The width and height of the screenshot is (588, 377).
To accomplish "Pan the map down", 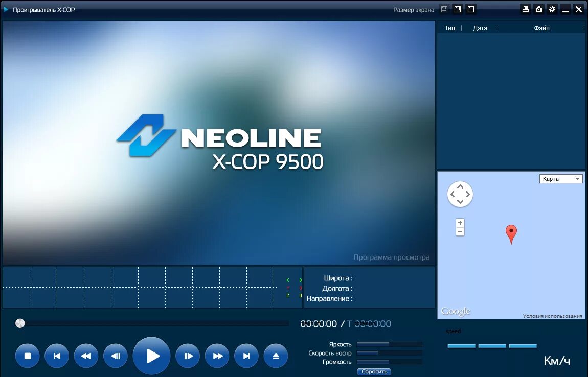I will pyautogui.click(x=460, y=202).
